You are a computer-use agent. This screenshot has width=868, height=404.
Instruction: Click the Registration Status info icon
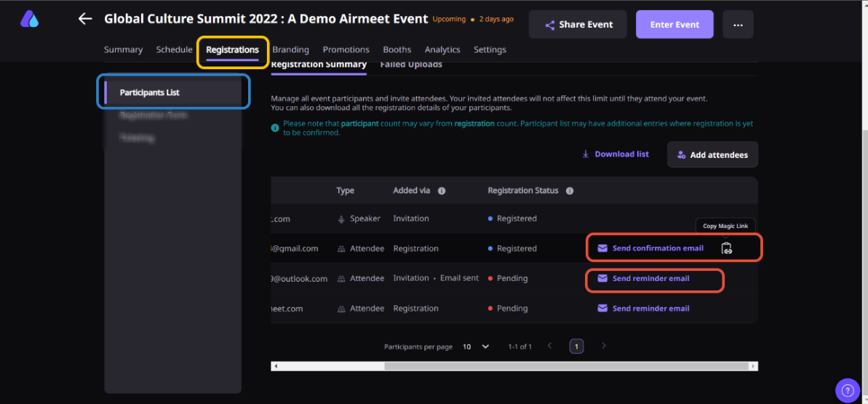click(x=570, y=191)
